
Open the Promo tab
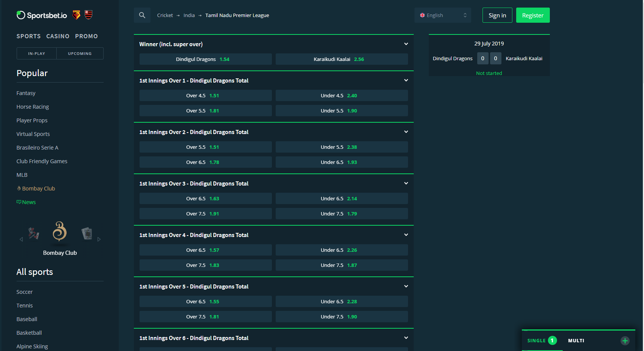86,36
